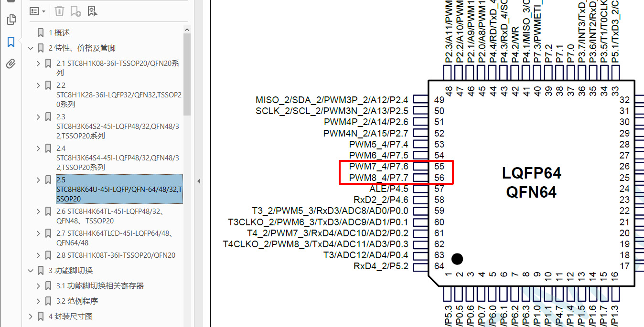
Task: Click the bookmark icon for 2.1 STC8H1K08
Action: pos(48,63)
